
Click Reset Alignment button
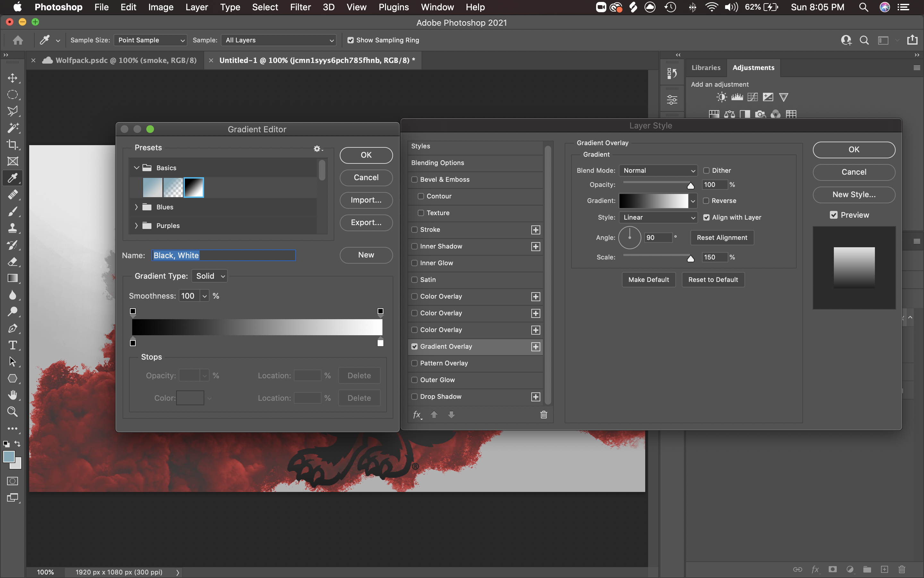[722, 238]
